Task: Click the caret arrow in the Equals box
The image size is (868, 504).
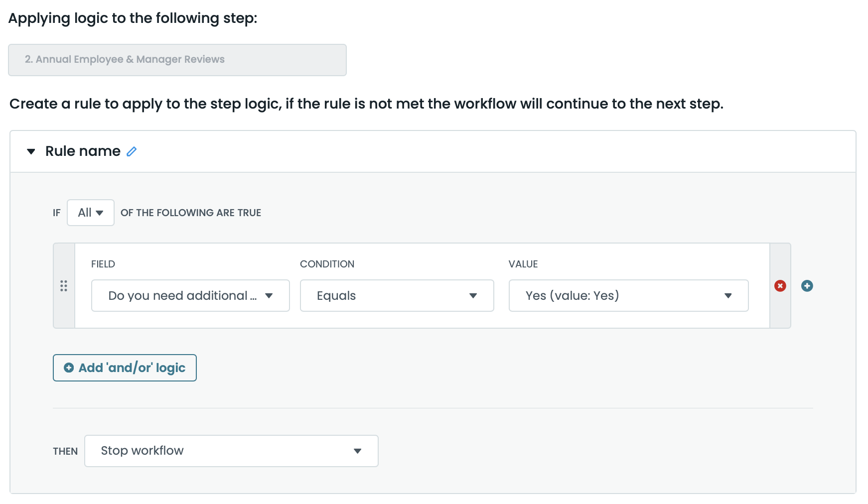Action: 473,296
